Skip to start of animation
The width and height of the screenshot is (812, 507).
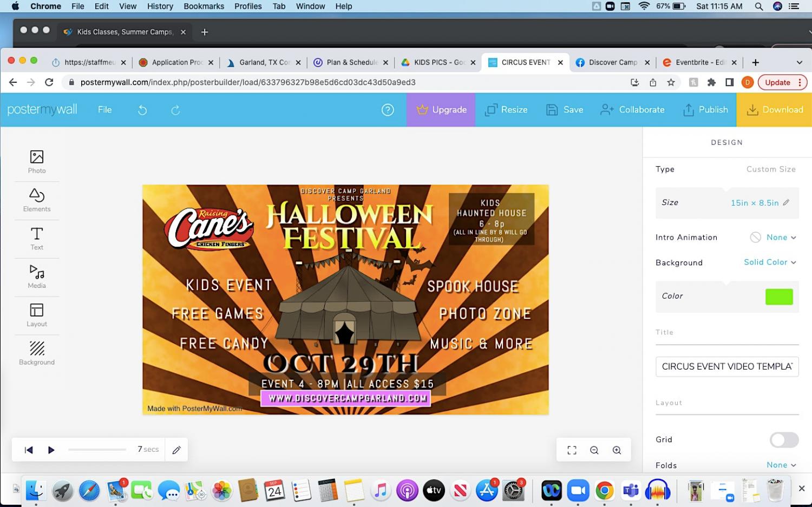tap(29, 450)
